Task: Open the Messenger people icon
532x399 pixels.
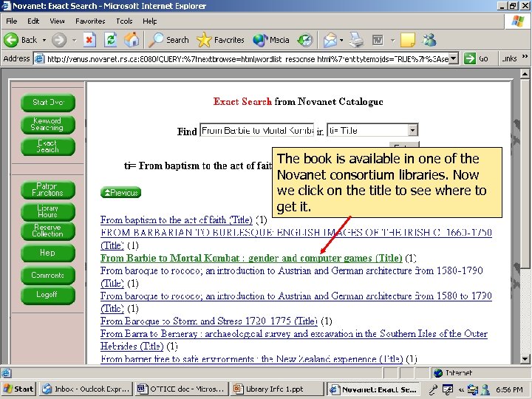Action: [x=429, y=40]
